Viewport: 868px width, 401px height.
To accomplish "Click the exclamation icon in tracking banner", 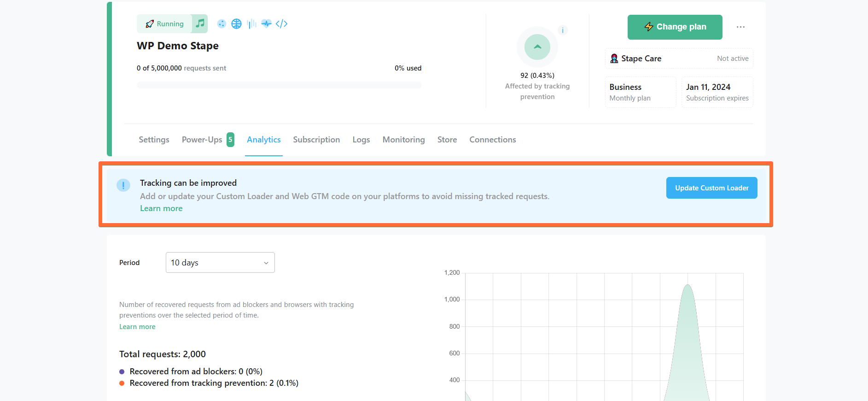I will 123,185.
